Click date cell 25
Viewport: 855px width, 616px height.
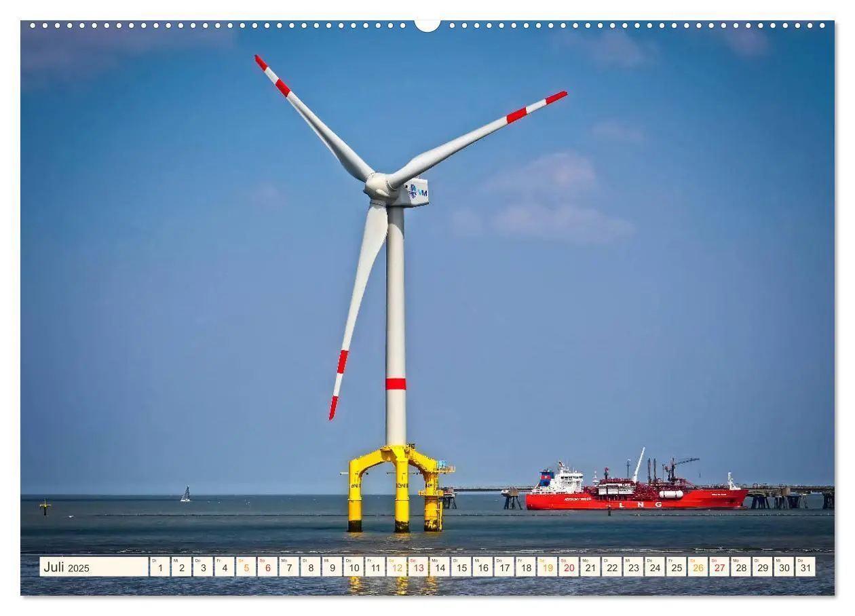tap(676, 567)
